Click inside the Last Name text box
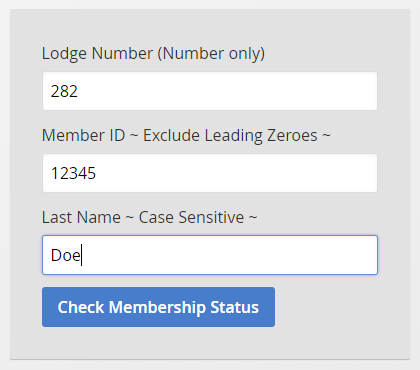 (210, 255)
